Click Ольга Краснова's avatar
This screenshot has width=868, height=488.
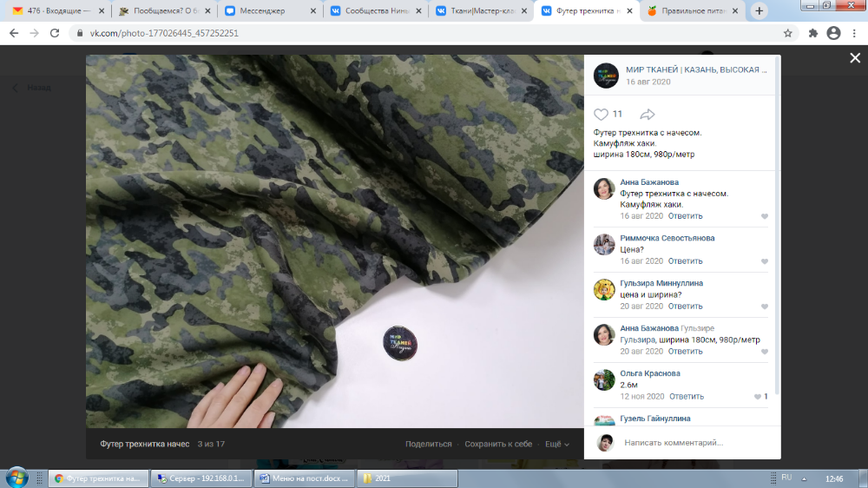coord(604,380)
